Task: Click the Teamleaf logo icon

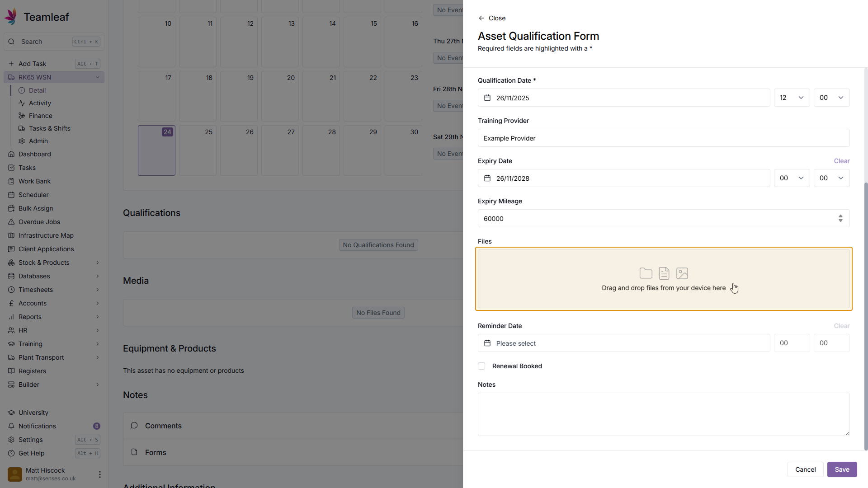Action: [x=11, y=17]
